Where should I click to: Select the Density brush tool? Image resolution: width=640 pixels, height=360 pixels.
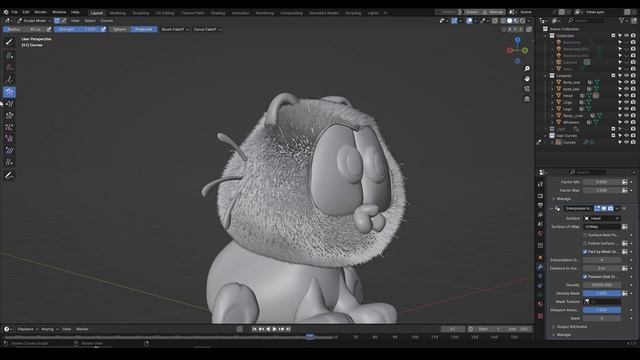[x=9, y=79]
